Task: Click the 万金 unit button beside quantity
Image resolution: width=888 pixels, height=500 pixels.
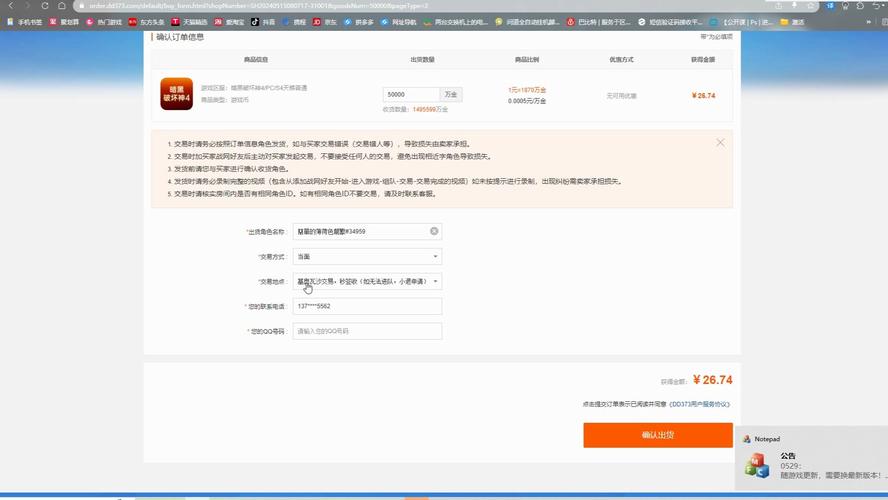Action: pos(451,95)
